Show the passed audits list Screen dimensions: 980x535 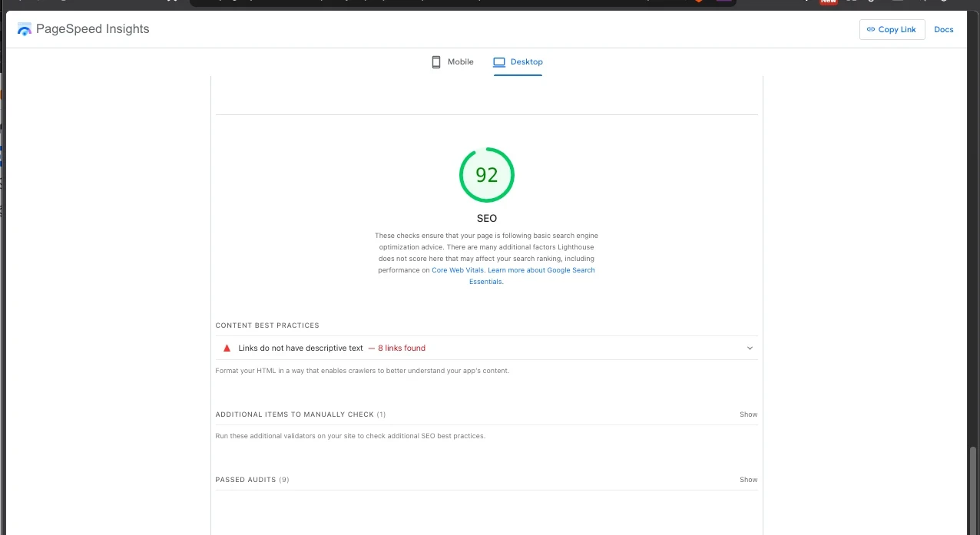[749, 480]
